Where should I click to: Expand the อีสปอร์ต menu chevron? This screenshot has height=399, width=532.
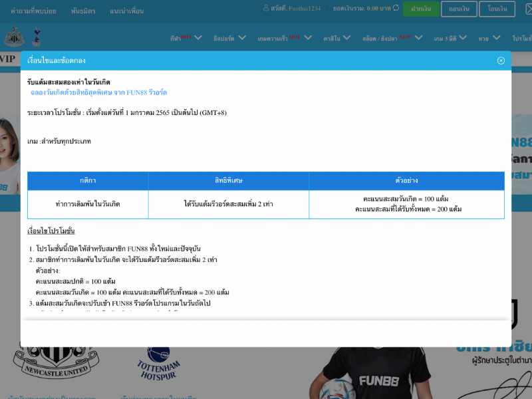[x=242, y=38]
